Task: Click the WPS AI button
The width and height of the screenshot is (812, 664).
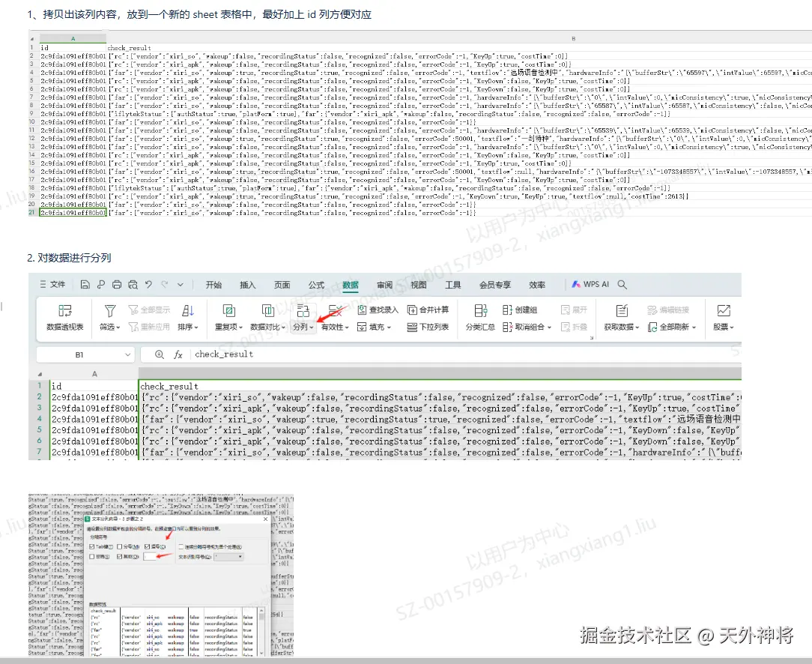Action: coord(590,284)
